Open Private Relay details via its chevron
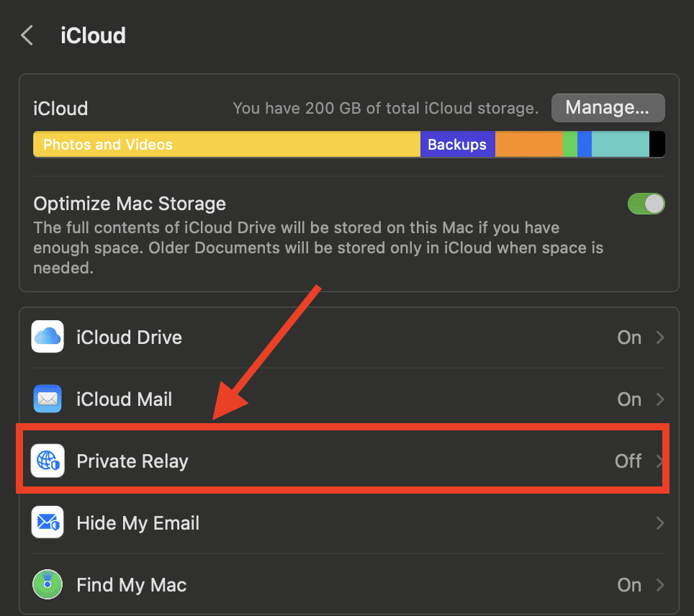 click(659, 461)
